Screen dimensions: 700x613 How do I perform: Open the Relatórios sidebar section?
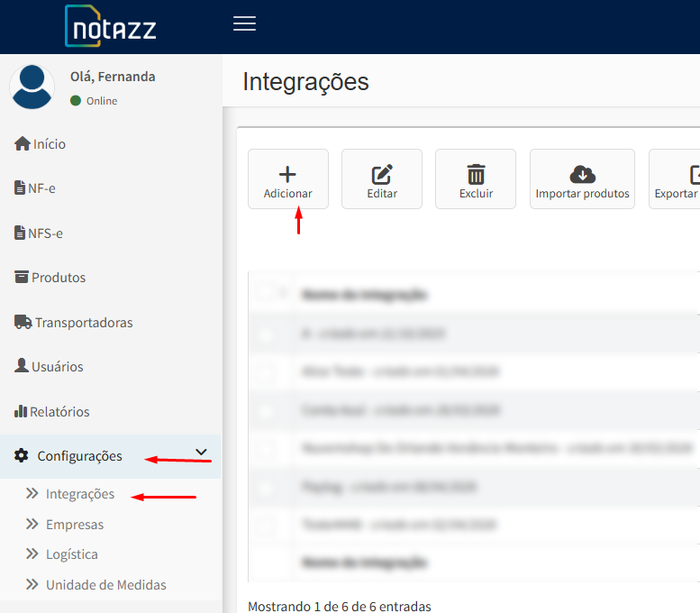[x=59, y=412]
